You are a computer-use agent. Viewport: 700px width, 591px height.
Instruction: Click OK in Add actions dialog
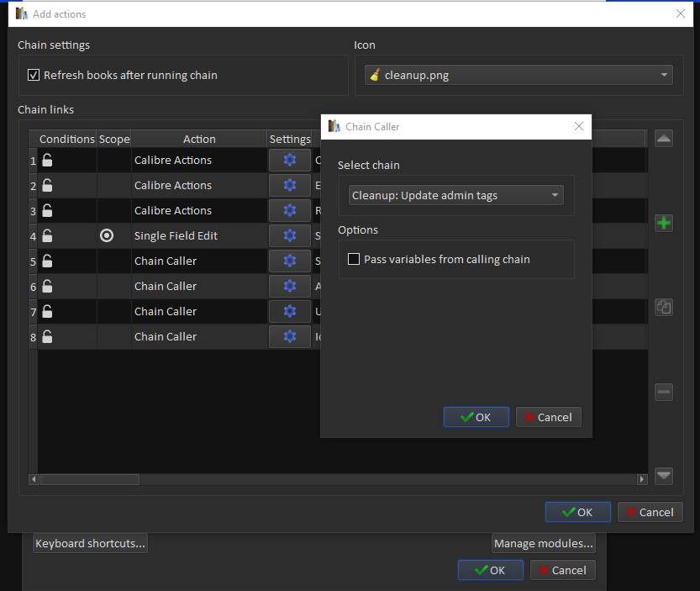pyautogui.click(x=577, y=512)
